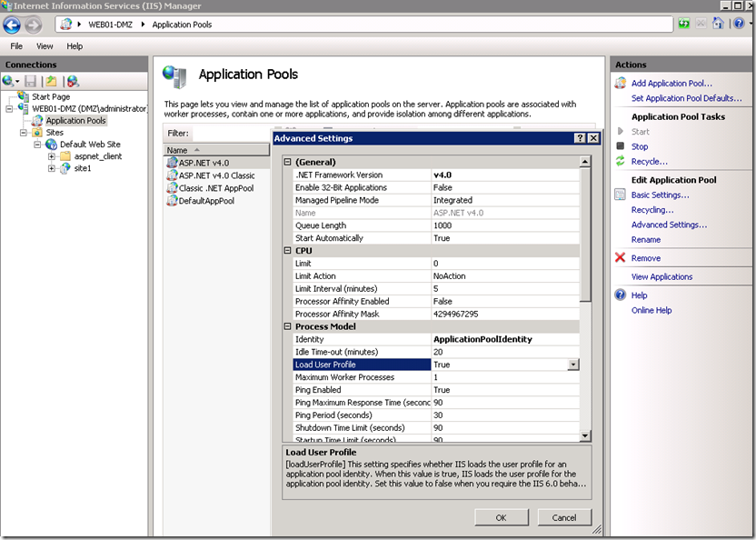Image resolution: width=756 pixels, height=540 pixels.
Task: Click the Stop square icon in Actions
Action: (x=621, y=145)
